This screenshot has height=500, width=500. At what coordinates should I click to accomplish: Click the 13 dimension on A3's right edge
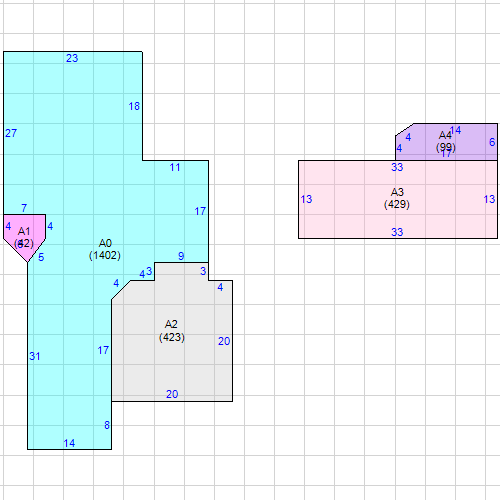(x=489, y=199)
